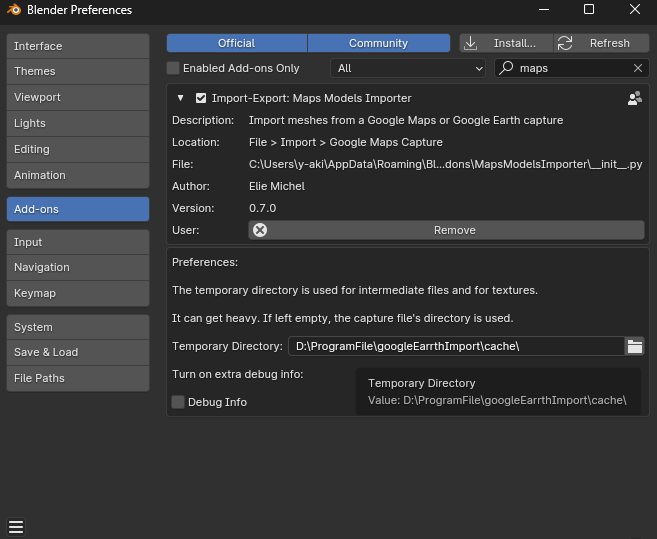Toggle the Community add-ons filter
The width and height of the screenshot is (657, 539).
pos(379,43)
